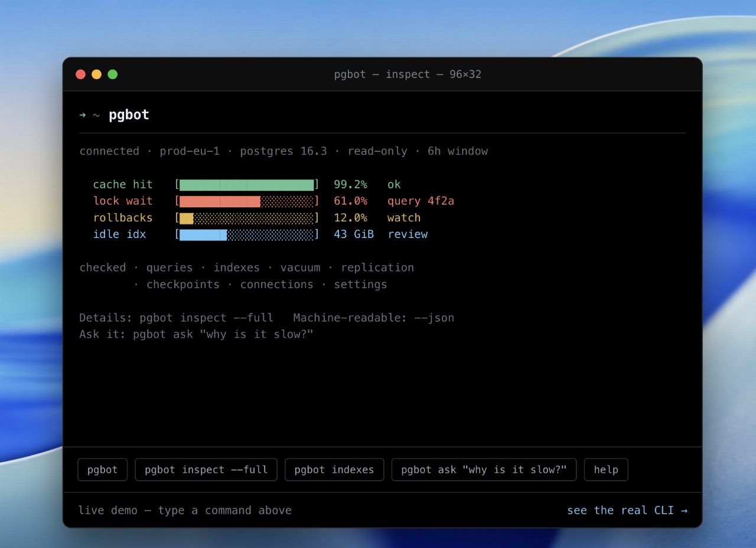Click 'postgres 16.3' in connection line
The height and width of the screenshot is (548, 756).
pos(283,151)
